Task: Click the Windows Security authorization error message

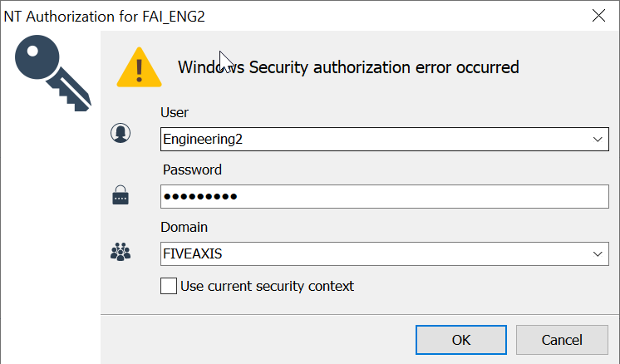Action: pyautogui.click(x=348, y=67)
